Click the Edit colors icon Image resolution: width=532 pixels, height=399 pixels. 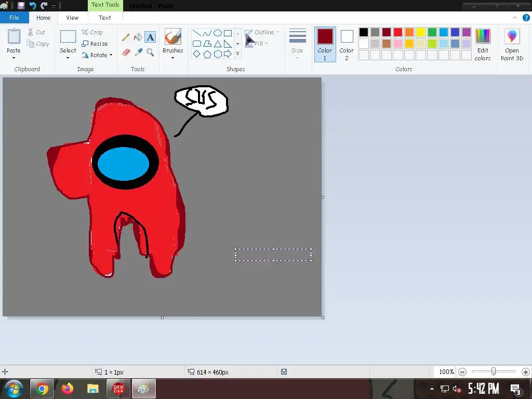pos(483,45)
